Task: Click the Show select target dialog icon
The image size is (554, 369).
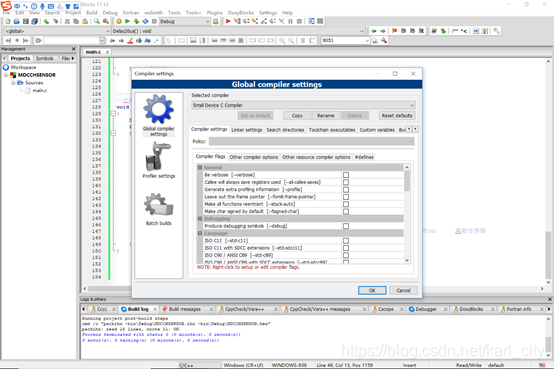Action: [216, 22]
